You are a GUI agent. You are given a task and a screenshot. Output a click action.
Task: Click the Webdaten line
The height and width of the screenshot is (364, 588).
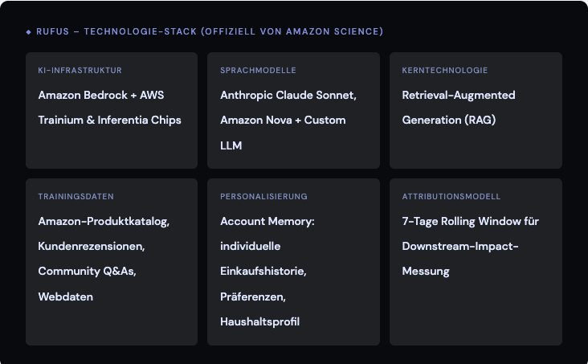coord(65,297)
